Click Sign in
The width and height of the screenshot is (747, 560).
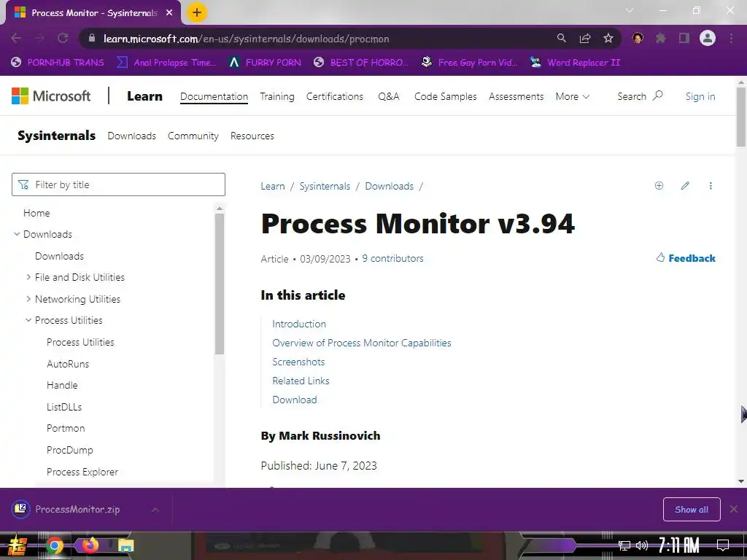(700, 96)
